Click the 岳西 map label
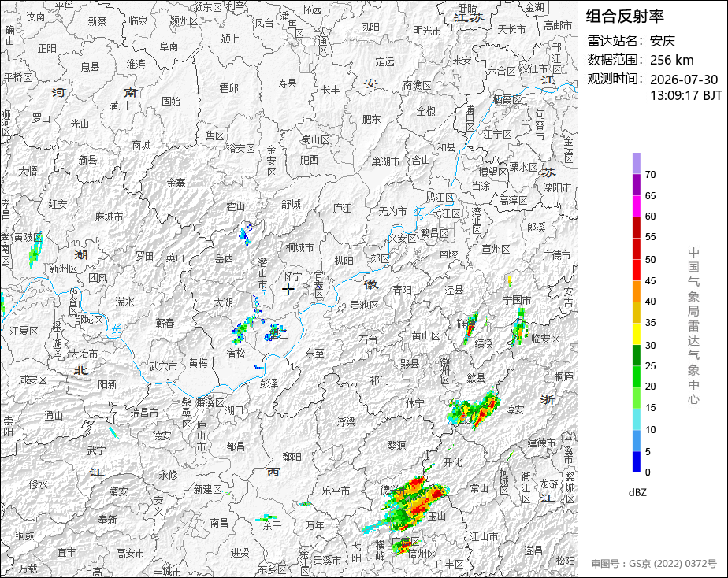728x578 pixels. tap(225, 258)
